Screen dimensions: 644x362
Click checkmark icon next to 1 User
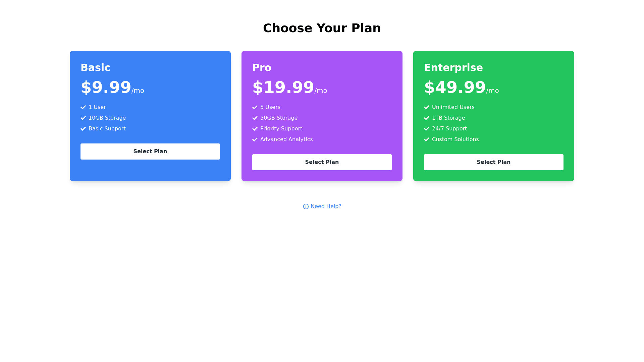[x=83, y=107]
